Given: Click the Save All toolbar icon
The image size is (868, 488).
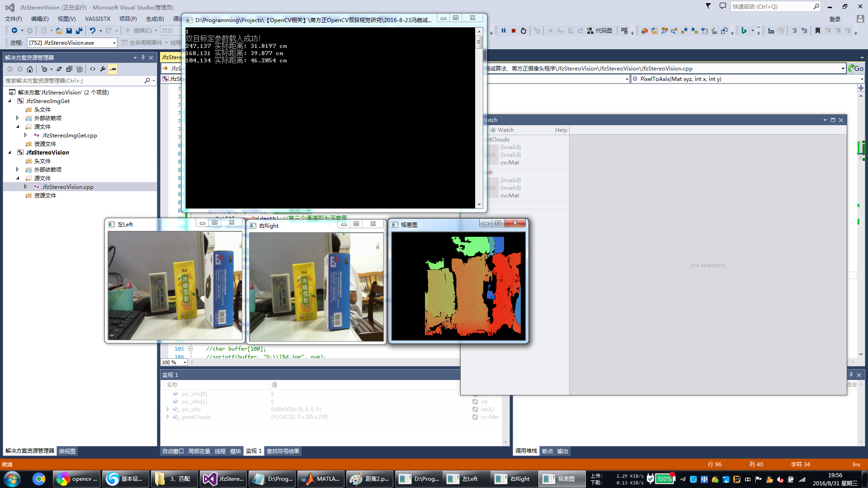Looking at the screenshot, I should coord(79,31).
